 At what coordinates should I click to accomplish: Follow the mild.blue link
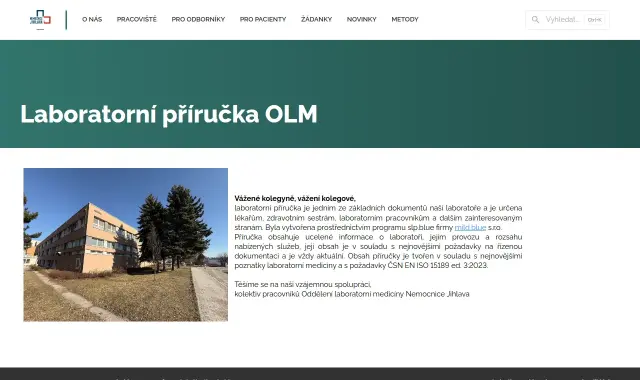(470, 227)
